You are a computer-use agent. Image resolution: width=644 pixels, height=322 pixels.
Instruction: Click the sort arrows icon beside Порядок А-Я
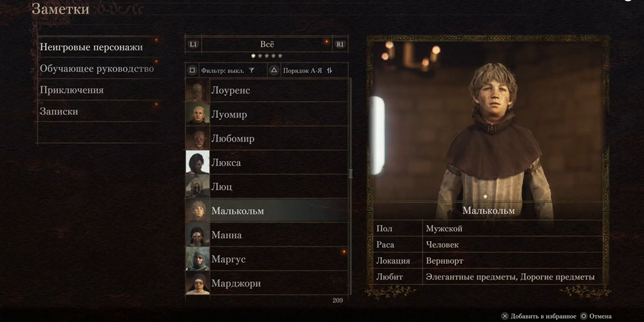tap(329, 70)
